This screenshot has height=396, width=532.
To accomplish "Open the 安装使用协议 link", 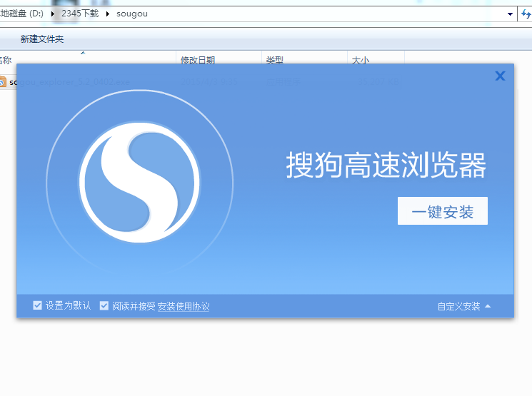I will click(x=184, y=306).
